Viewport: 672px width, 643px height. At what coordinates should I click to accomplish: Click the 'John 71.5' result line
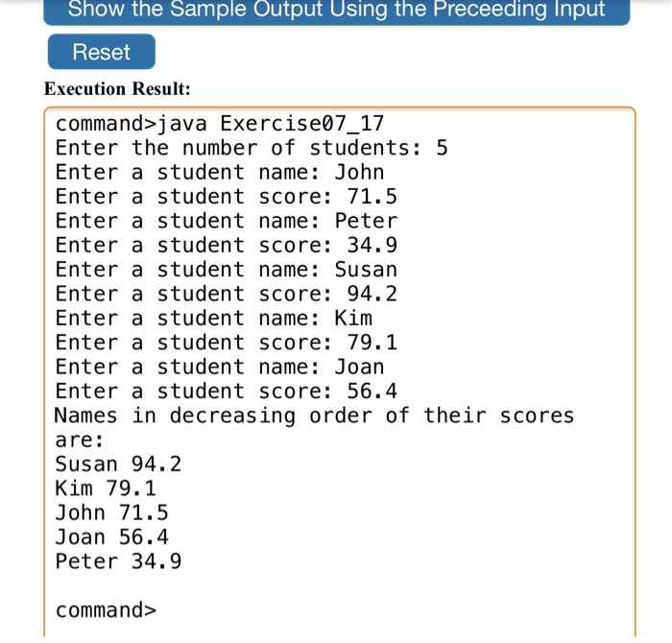tap(112, 513)
